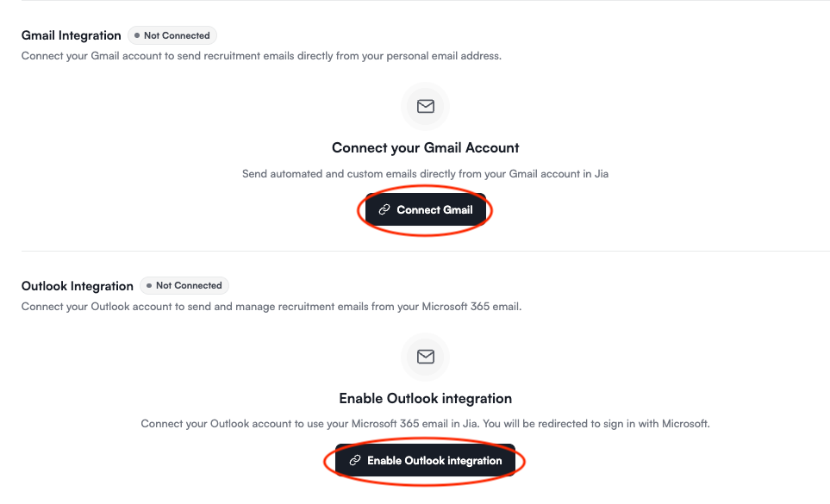This screenshot has height=504, width=830.
Task: Collapse the Connect your Gmail Account panel
Action: click(425, 147)
